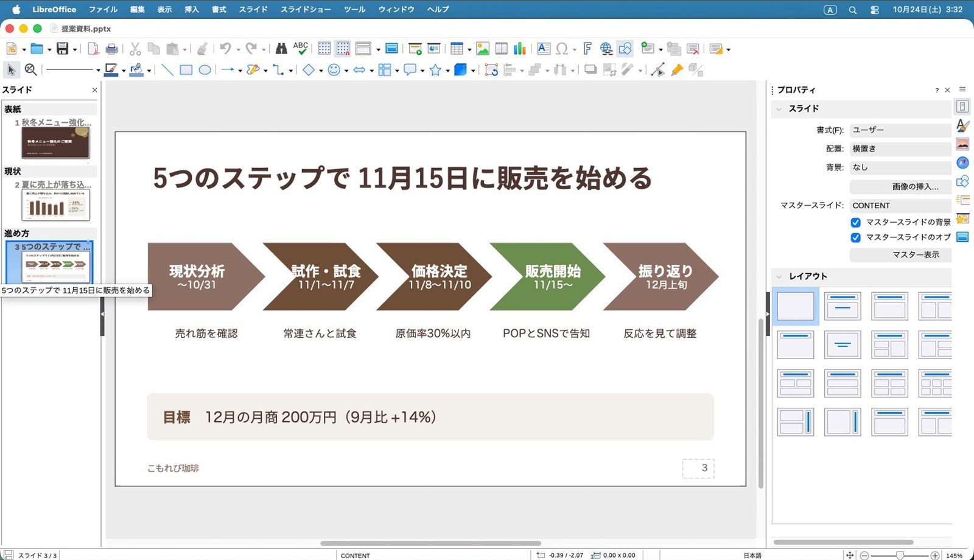Open macOS Spotlight search icon
The width and height of the screenshot is (974, 560).
click(x=853, y=10)
